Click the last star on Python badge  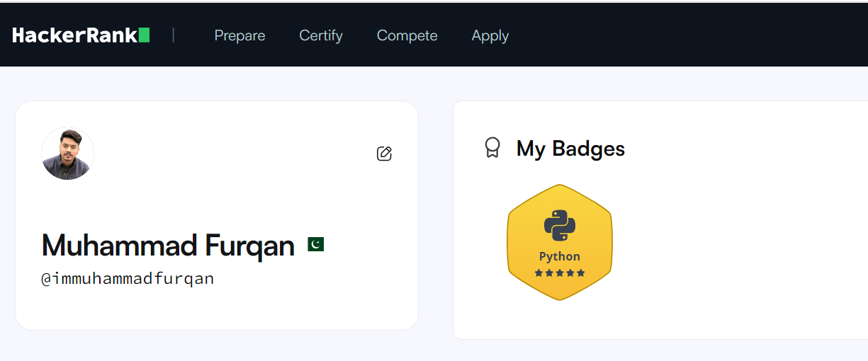[x=581, y=273]
